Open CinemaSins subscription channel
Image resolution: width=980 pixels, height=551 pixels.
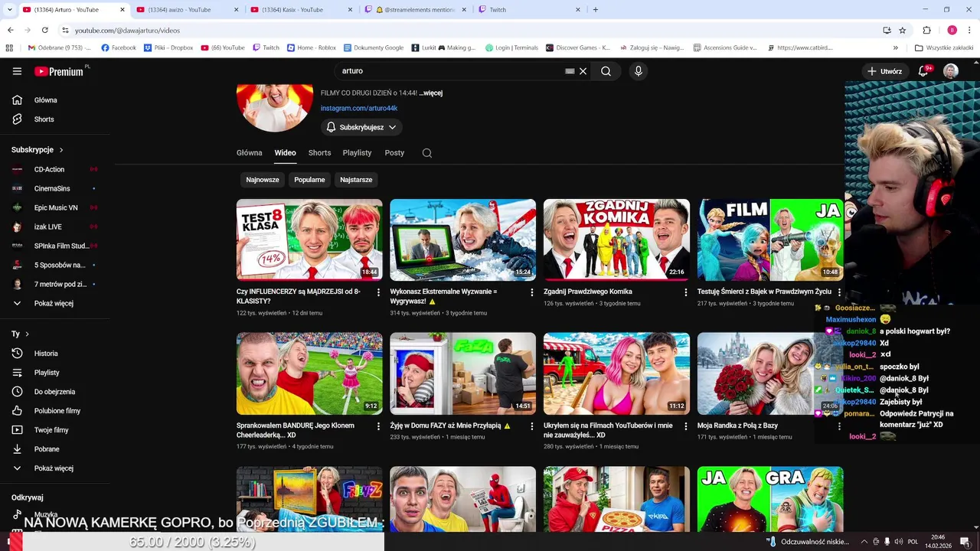pos(52,189)
